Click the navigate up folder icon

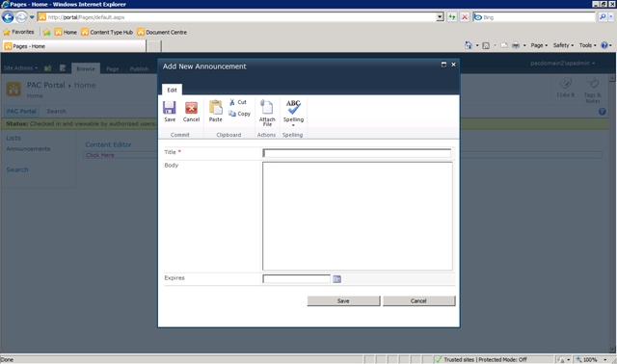pyautogui.click(x=47, y=68)
